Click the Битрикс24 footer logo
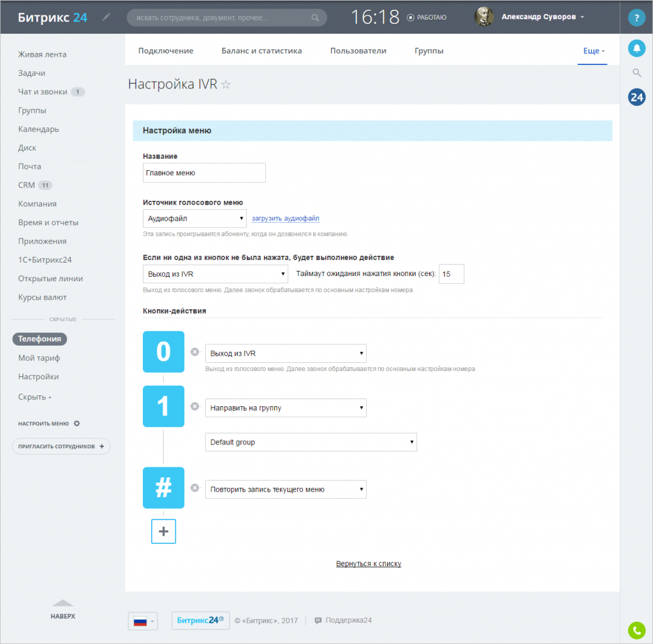The height and width of the screenshot is (644, 653). (200, 620)
